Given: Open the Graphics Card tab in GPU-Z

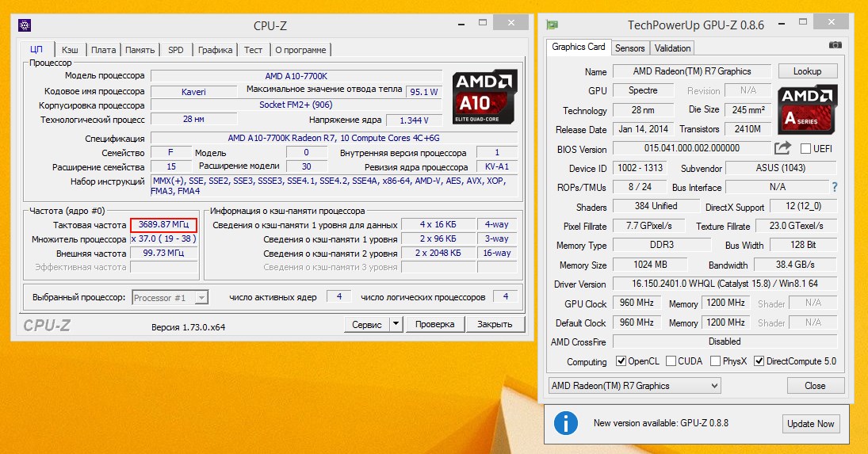Looking at the screenshot, I should pos(579,47).
